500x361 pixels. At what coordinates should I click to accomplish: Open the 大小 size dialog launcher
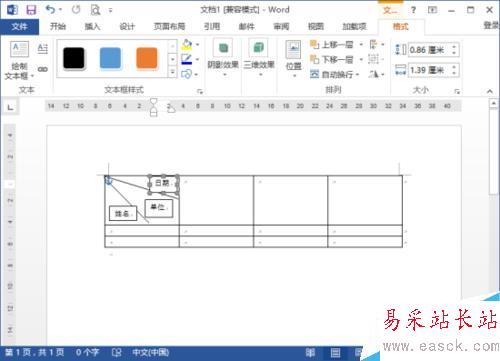(457, 91)
